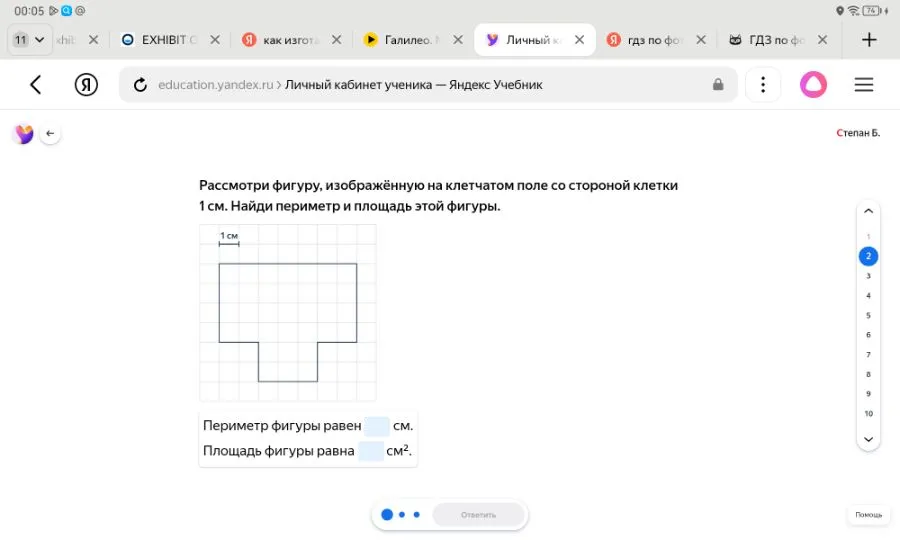Click the Yandex Uchebnik heart logo
900x540 pixels.
tap(23, 134)
